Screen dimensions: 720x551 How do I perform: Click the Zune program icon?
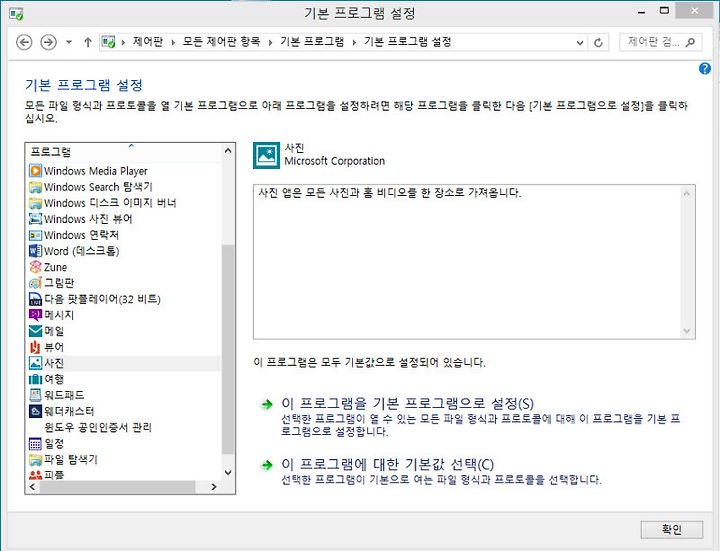35,267
